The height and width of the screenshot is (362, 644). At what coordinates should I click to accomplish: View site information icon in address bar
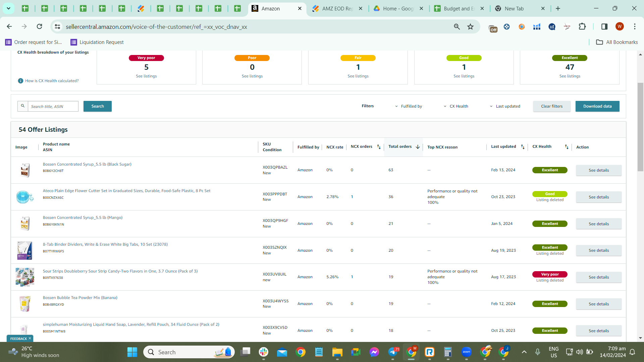tap(58, 26)
